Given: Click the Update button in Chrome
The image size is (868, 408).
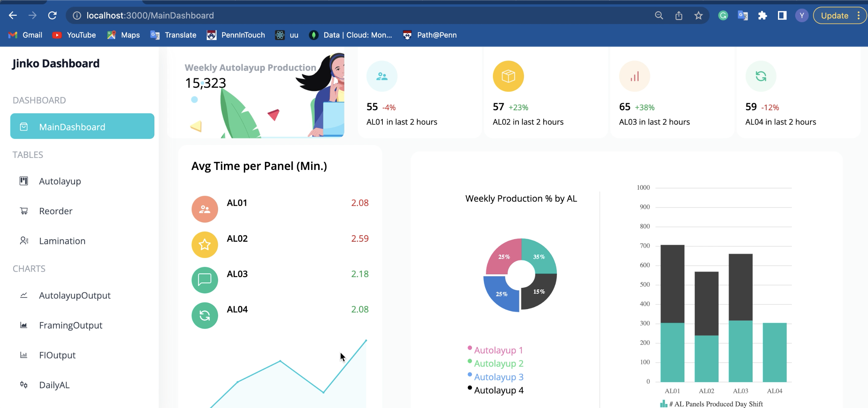Looking at the screenshot, I should pyautogui.click(x=834, y=15).
